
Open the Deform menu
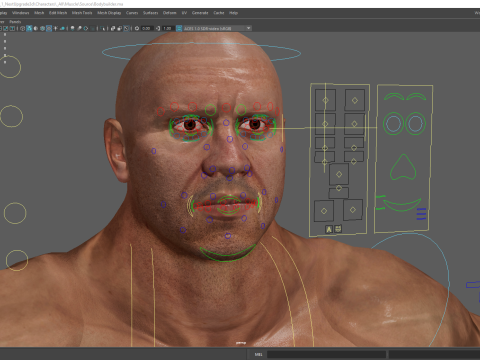click(169, 13)
